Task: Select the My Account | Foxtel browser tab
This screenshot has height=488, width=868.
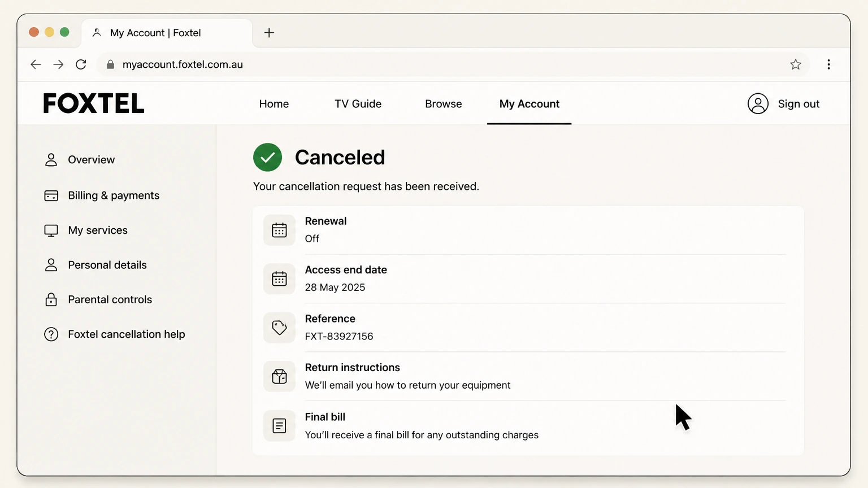Action: tap(167, 33)
